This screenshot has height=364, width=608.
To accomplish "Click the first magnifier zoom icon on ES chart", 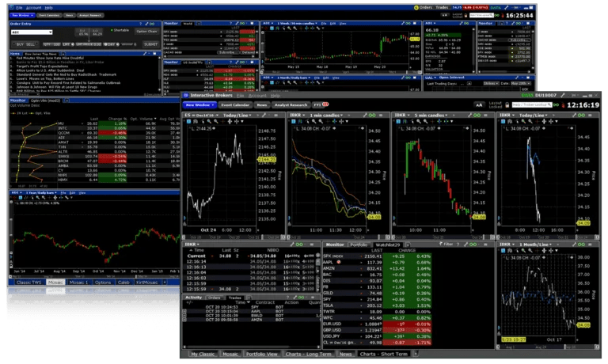I will point(209,121).
